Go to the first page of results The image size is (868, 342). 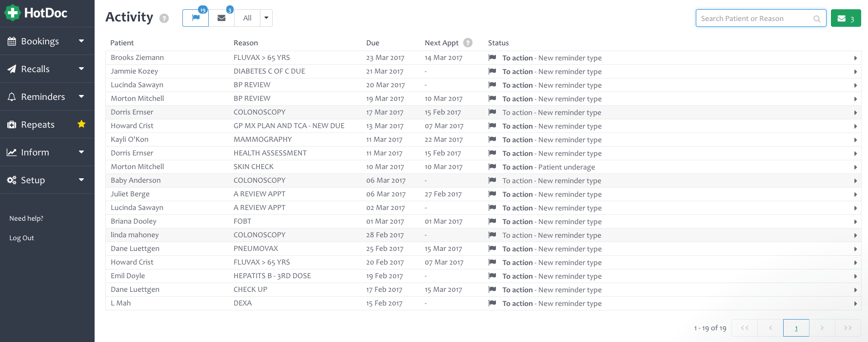pyautogui.click(x=745, y=328)
